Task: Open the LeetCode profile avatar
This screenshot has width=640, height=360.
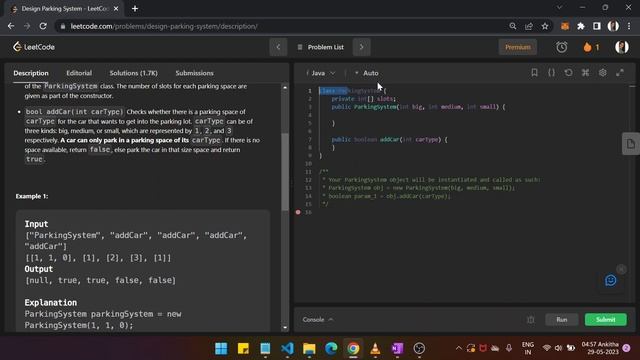Action: click(x=622, y=47)
